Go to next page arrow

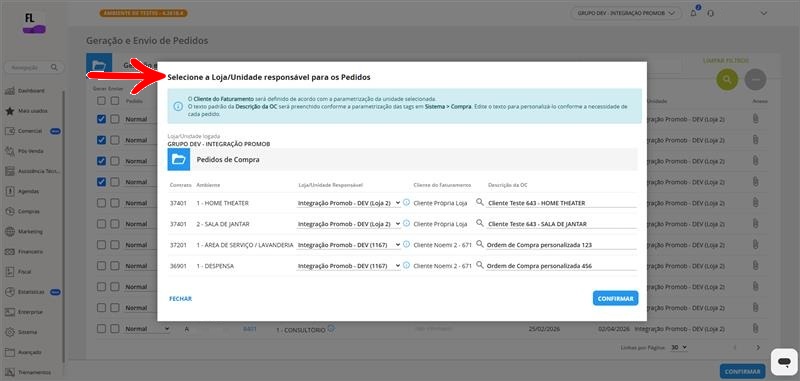click(758, 347)
